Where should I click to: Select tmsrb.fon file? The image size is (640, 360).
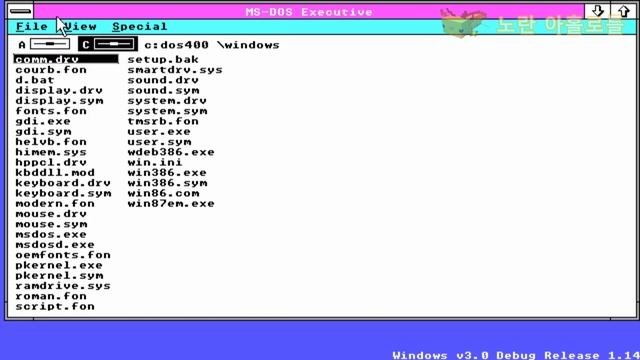click(163, 121)
